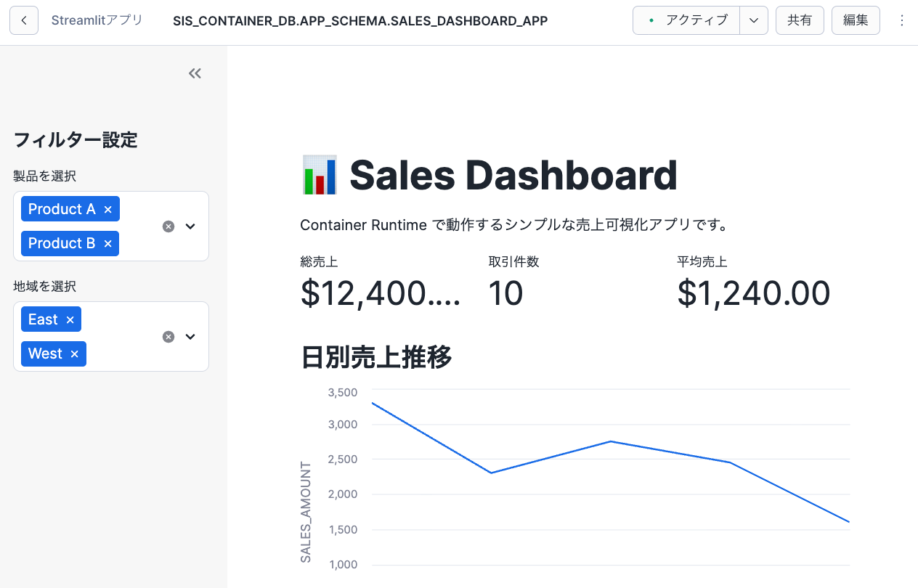This screenshot has width=918, height=588.
Task: Select the SALES_DASHBOARD_APP title text
Action: pos(360,20)
